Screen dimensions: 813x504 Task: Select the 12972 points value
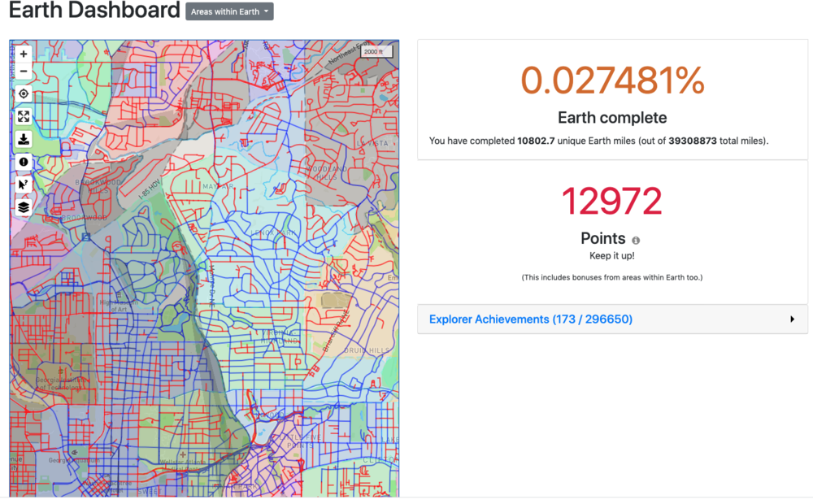pos(612,201)
